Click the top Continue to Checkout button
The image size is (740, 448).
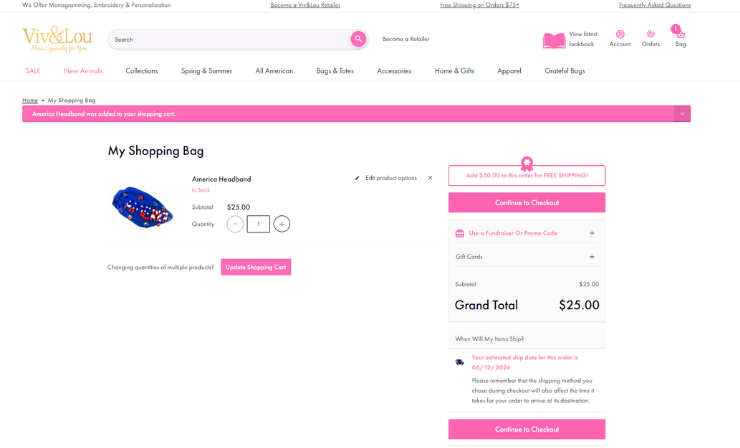[527, 203]
